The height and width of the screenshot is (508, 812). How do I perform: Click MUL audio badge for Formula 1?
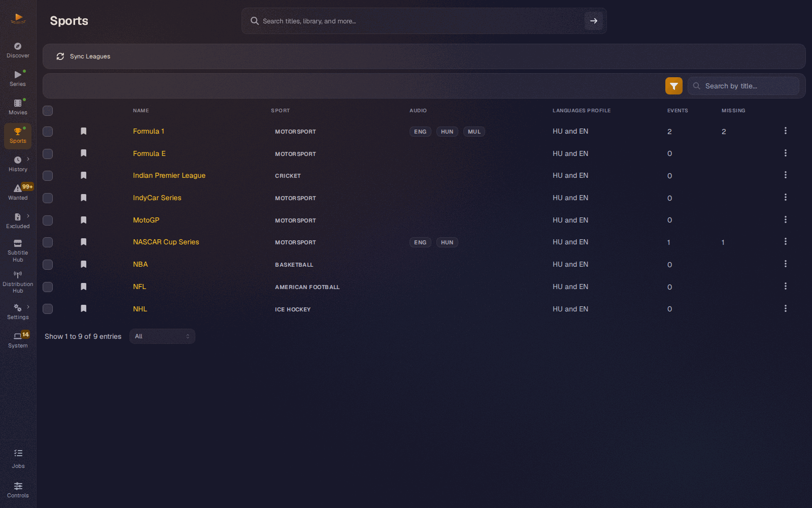pos(474,132)
